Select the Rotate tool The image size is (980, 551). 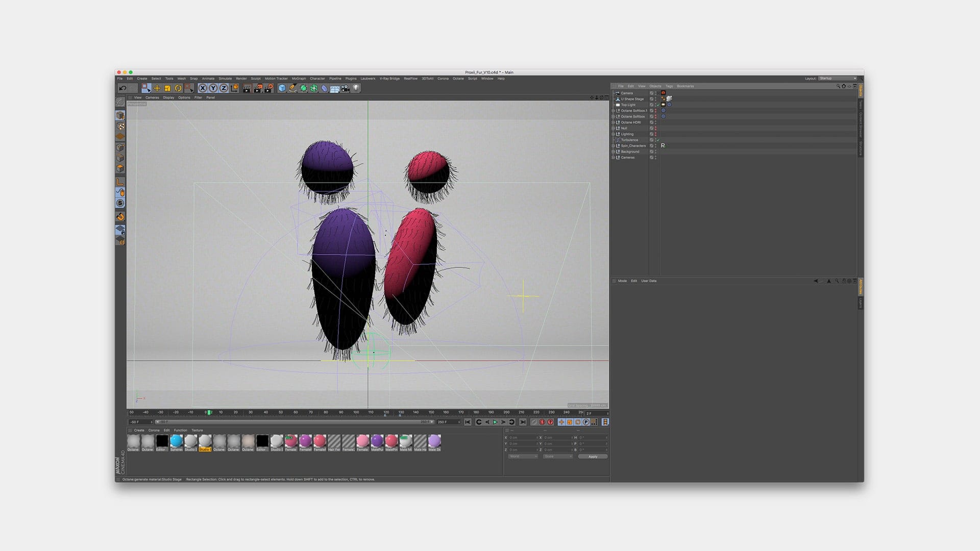click(x=178, y=88)
